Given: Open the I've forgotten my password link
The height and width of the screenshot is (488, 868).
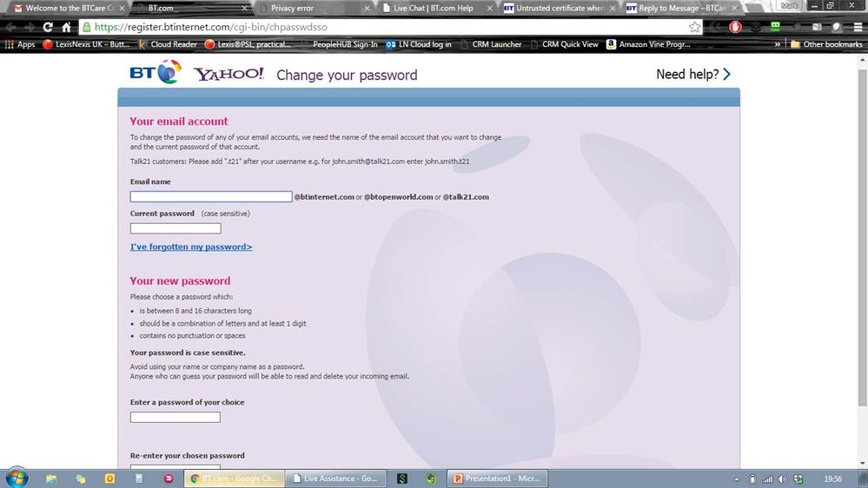Looking at the screenshot, I should click(191, 247).
